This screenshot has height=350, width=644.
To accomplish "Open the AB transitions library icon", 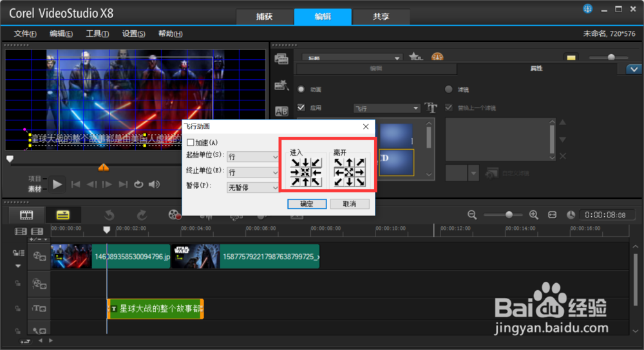I will tap(281, 111).
